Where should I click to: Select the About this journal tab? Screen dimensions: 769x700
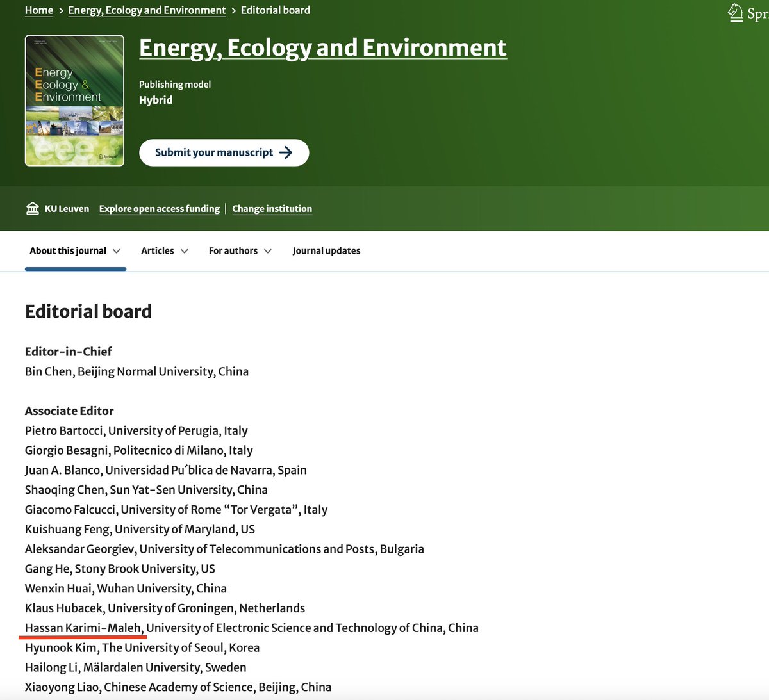point(67,250)
